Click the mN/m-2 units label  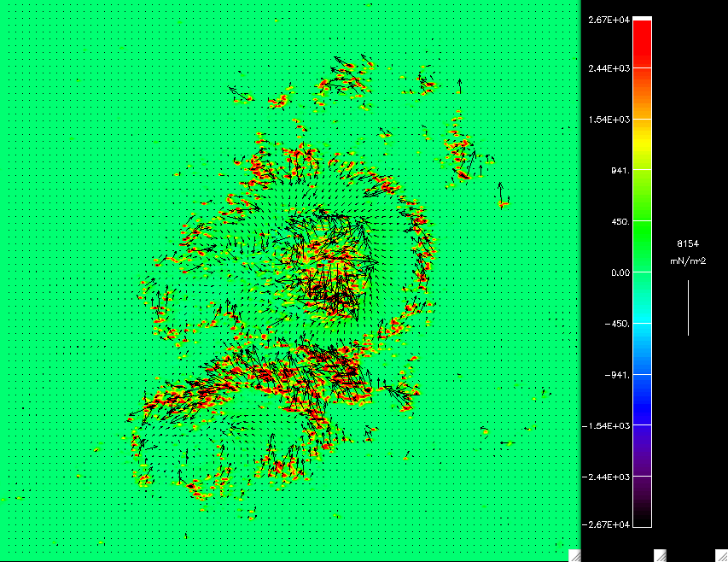click(x=688, y=261)
